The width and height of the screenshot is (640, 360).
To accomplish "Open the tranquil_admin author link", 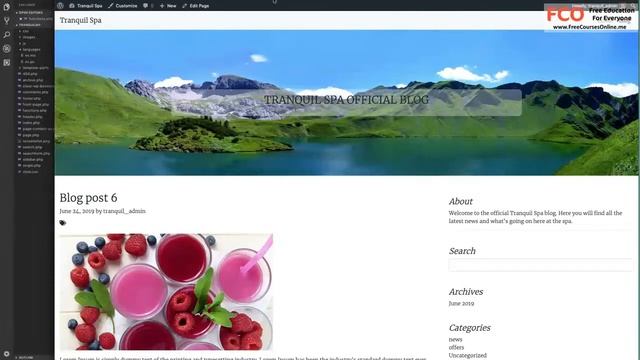I will point(124,211).
